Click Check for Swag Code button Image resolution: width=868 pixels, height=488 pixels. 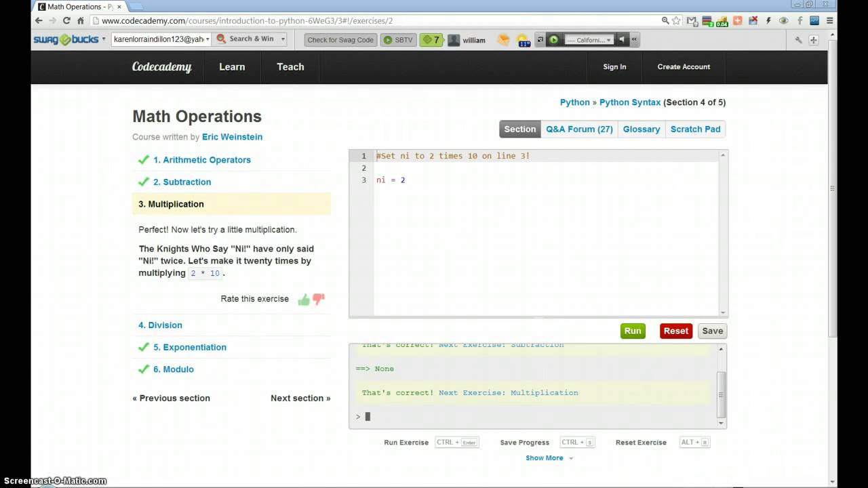[x=340, y=40]
